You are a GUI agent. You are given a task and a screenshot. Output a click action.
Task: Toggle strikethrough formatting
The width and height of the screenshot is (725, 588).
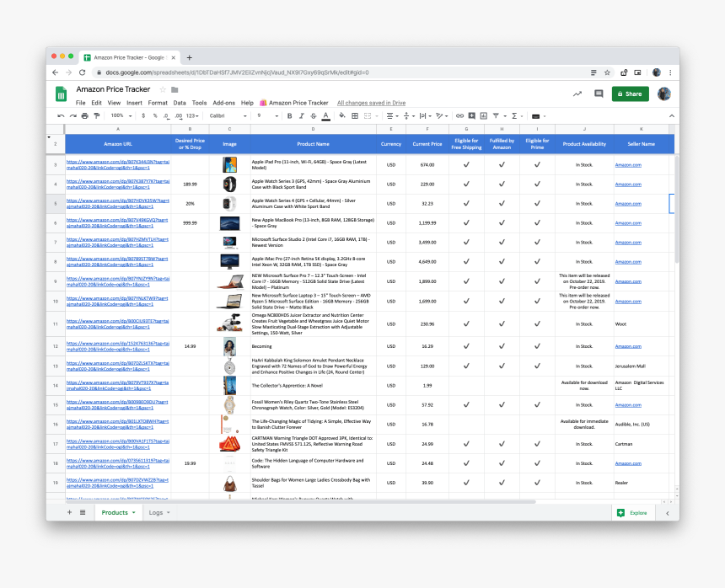pyautogui.click(x=314, y=116)
